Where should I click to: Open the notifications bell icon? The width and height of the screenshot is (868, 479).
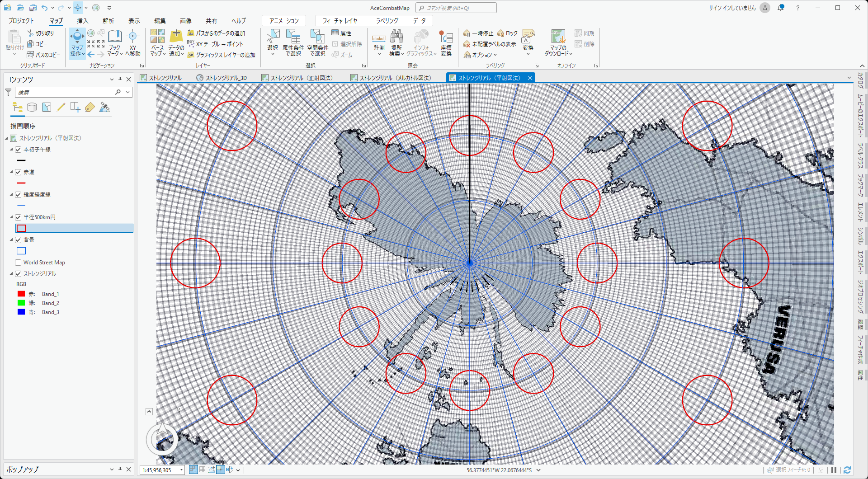pyautogui.click(x=781, y=8)
